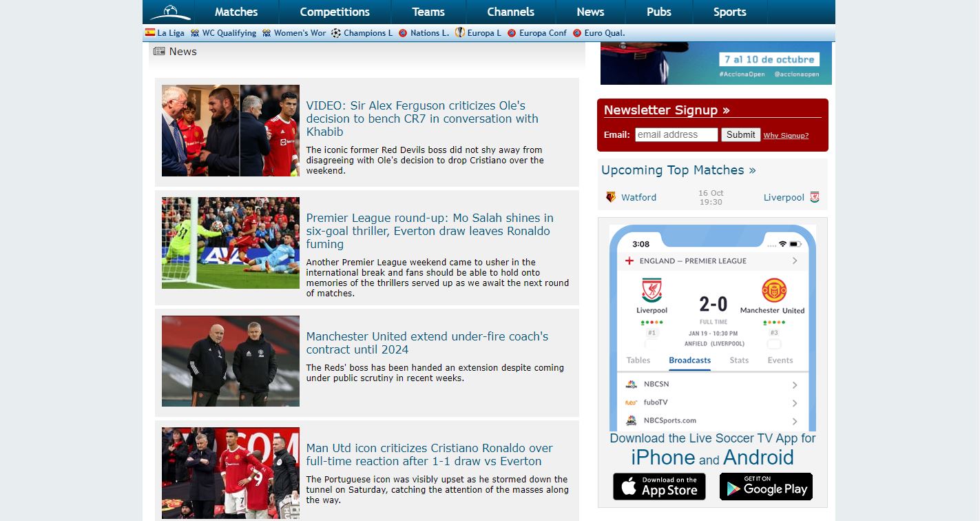Click the FIFA icon beside WC Qualifying
This screenshot has height=521, width=980.
[195, 33]
